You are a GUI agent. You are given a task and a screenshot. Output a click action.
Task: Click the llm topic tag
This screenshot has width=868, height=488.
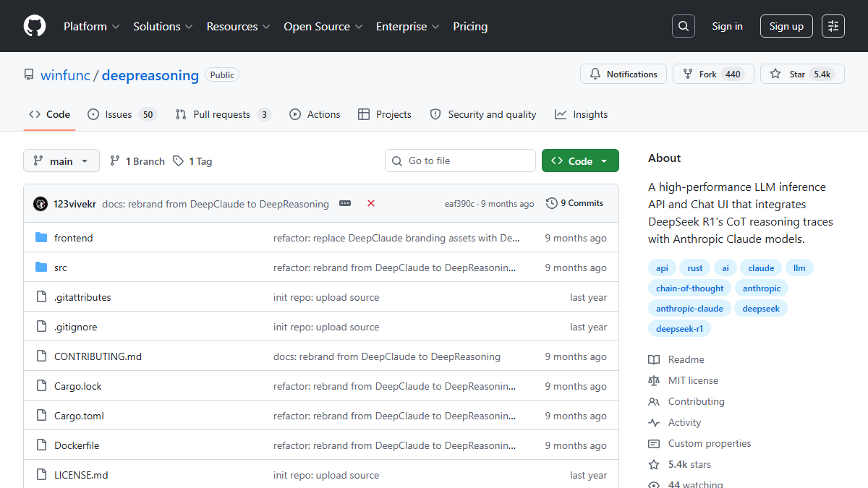799,267
